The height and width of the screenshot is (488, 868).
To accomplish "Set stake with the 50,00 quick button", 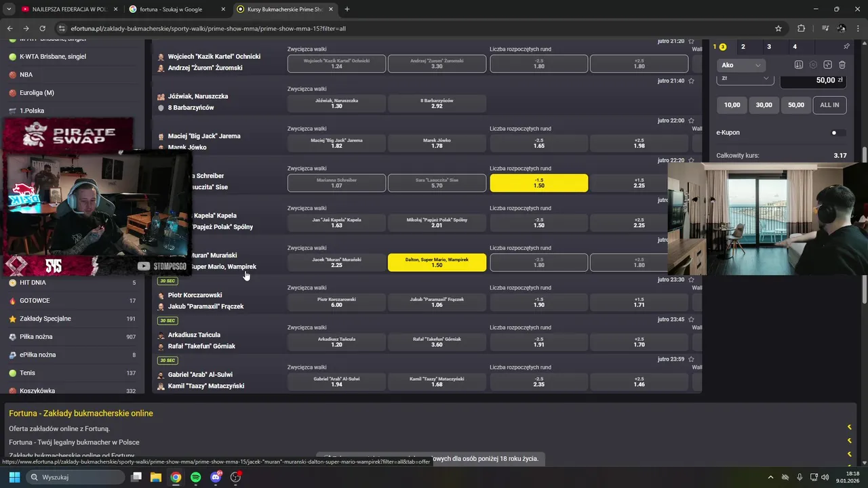I will (795, 105).
